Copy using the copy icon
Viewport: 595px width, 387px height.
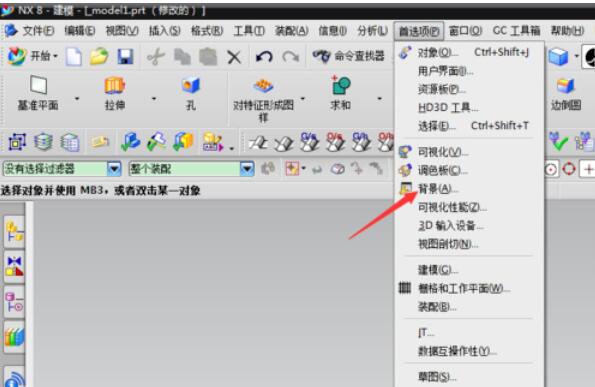click(x=182, y=57)
